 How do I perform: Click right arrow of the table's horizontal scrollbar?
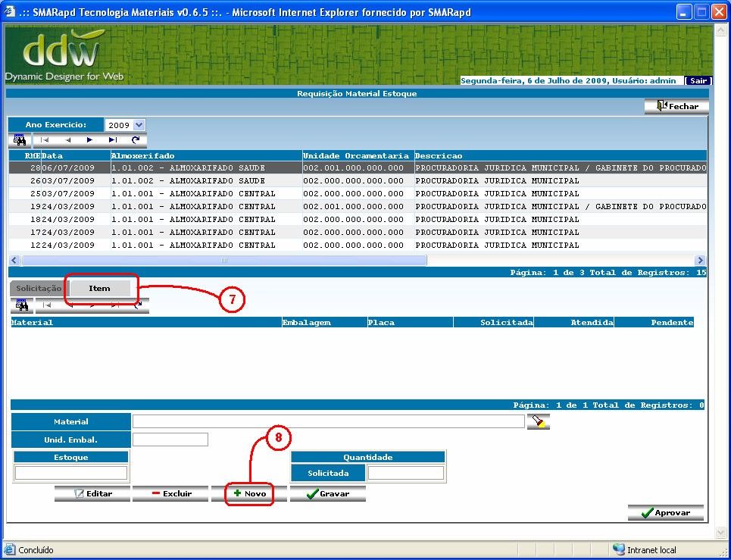click(x=700, y=260)
